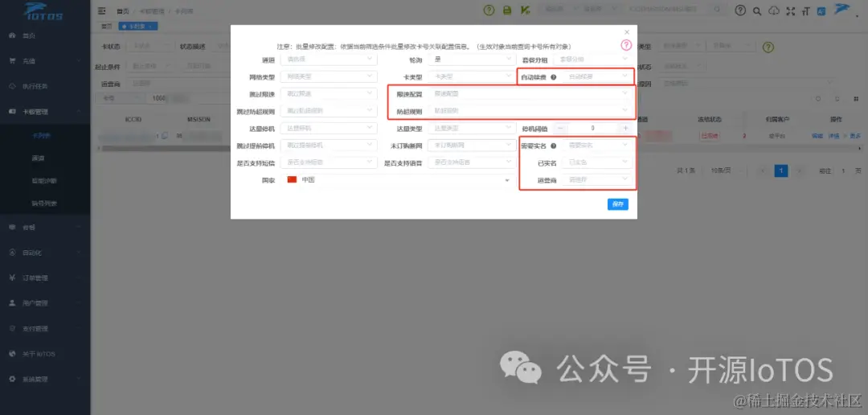Click the help icon beside 自动续费

553,77
